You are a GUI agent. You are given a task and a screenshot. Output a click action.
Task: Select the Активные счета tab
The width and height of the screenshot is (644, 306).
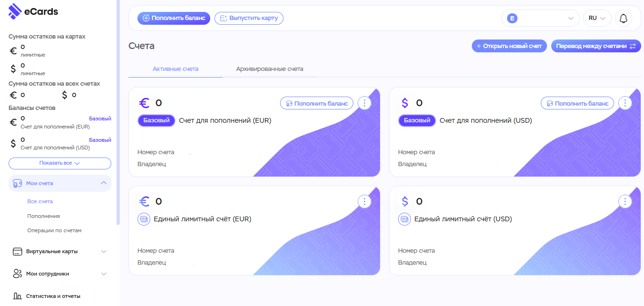tap(176, 69)
